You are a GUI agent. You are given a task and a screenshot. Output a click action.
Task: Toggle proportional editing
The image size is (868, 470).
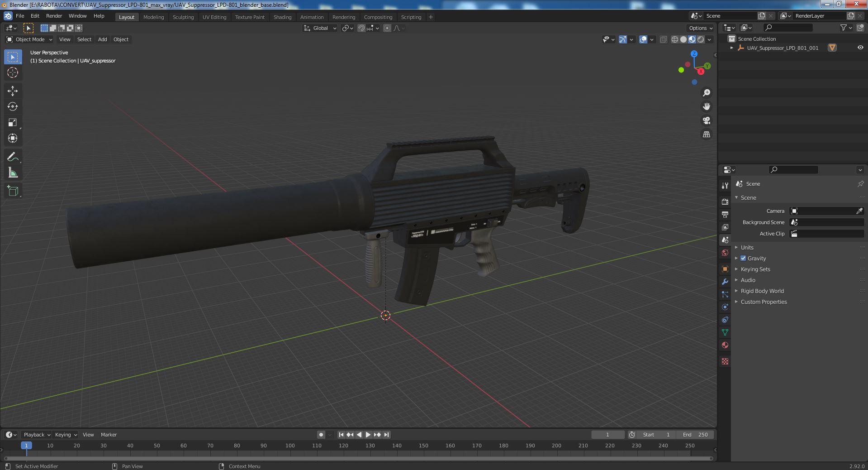click(387, 28)
